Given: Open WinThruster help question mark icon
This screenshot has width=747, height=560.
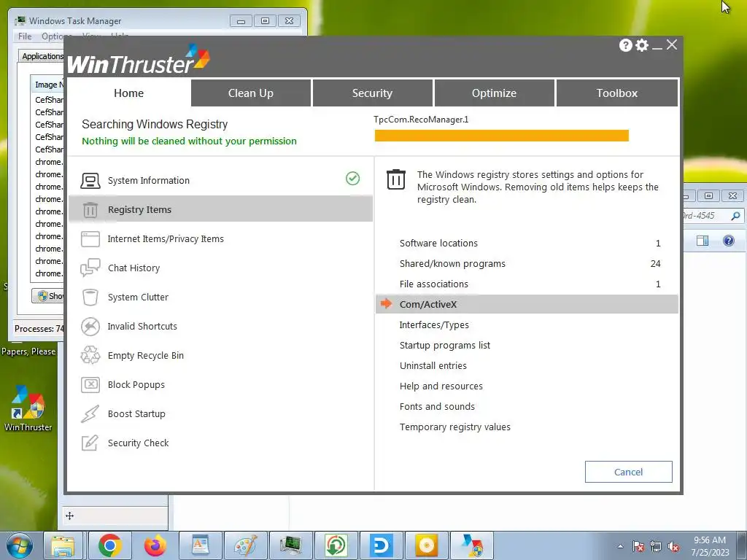Looking at the screenshot, I should [625, 45].
